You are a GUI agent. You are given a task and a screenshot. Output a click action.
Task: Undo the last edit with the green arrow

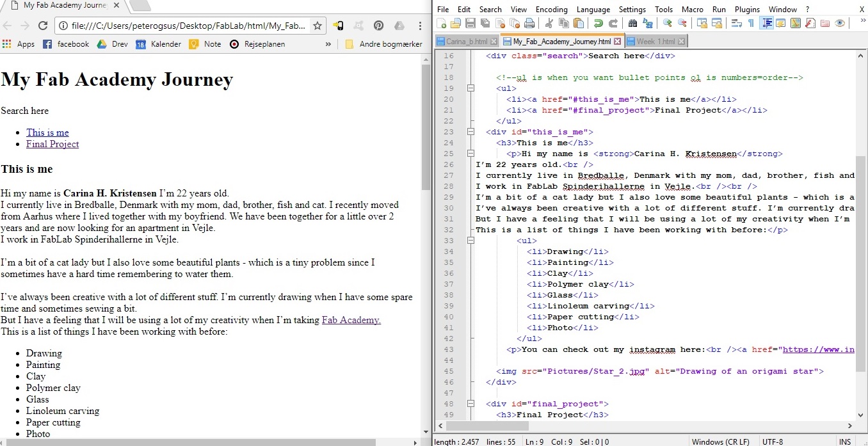pos(598,24)
